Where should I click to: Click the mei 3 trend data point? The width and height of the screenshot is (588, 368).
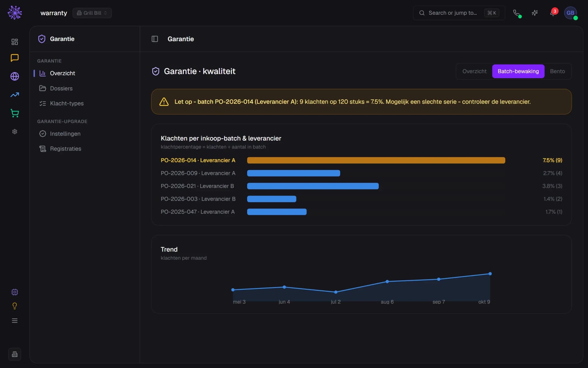click(233, 289)
